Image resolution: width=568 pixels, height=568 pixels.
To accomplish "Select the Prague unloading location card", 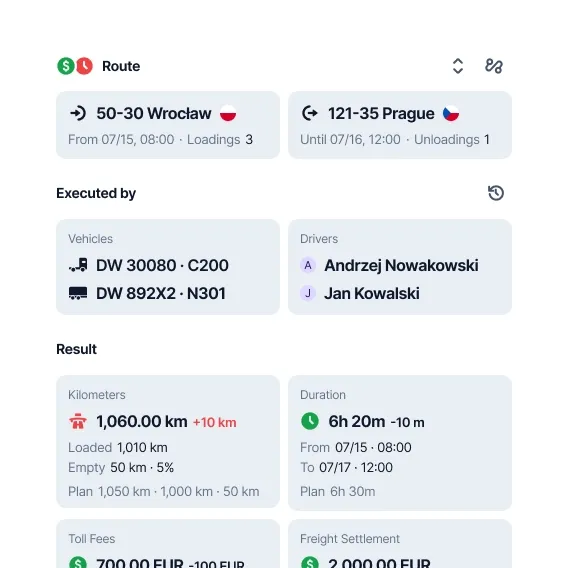I will click(x=400, y=125).
